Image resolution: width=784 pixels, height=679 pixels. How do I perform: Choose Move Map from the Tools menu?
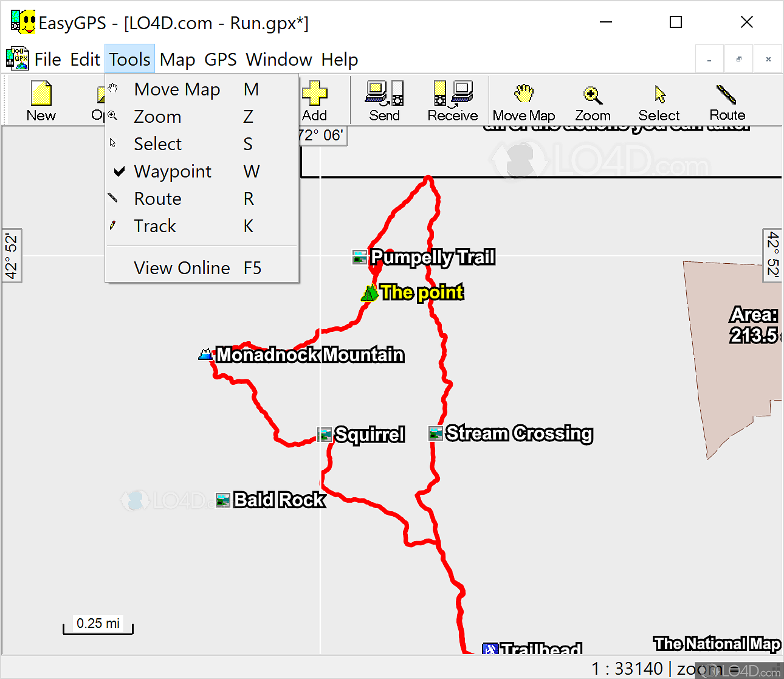(202, 89)
